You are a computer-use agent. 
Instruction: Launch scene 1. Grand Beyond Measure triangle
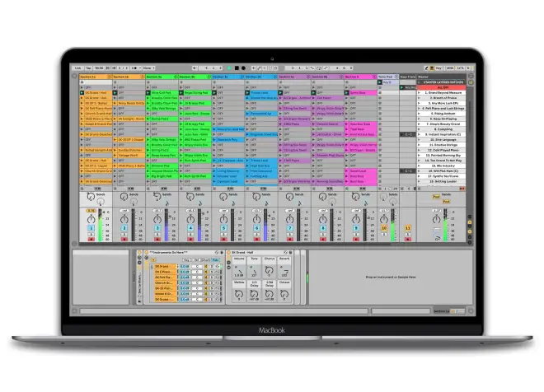pyautogui.click(x=419, y=93)
